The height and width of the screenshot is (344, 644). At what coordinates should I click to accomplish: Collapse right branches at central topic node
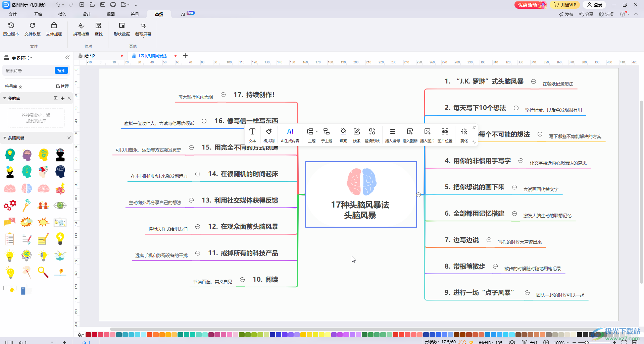point(418,195)
